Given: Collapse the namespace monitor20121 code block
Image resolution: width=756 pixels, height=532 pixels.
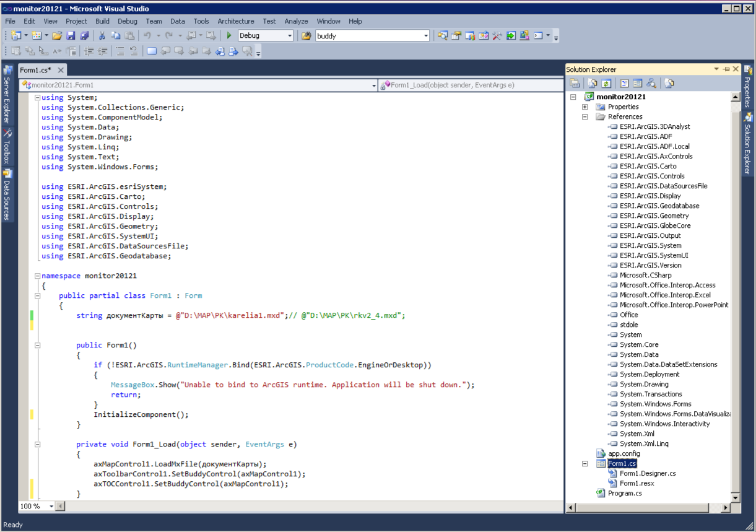Looking at the screenshot, I should pyautogui.click(x=37, y=276).
